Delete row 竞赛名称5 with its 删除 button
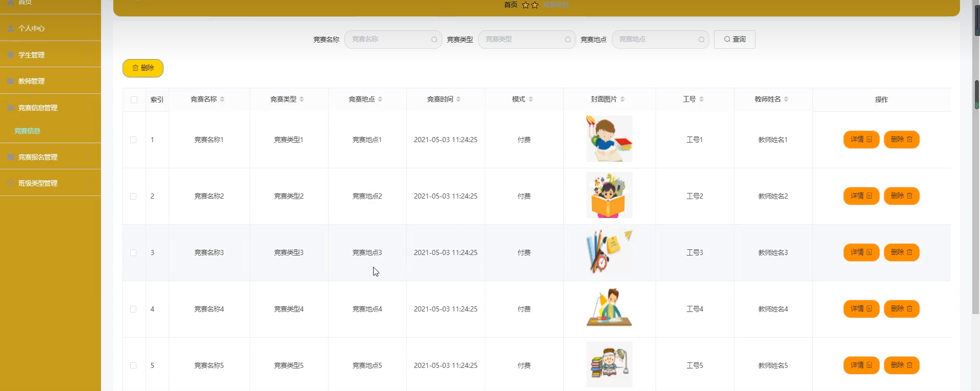Screen dimensions: 980x391 (902, 365)
